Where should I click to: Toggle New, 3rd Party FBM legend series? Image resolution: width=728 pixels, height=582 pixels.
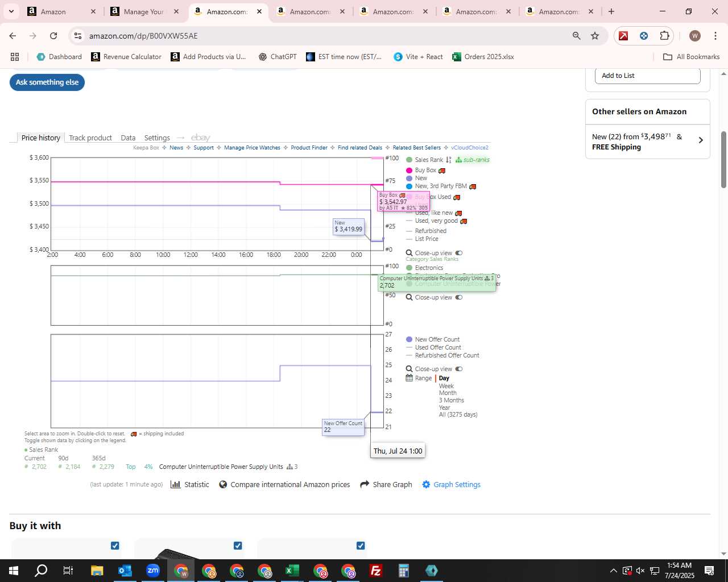pyautogui.click(x=436, y=186)
